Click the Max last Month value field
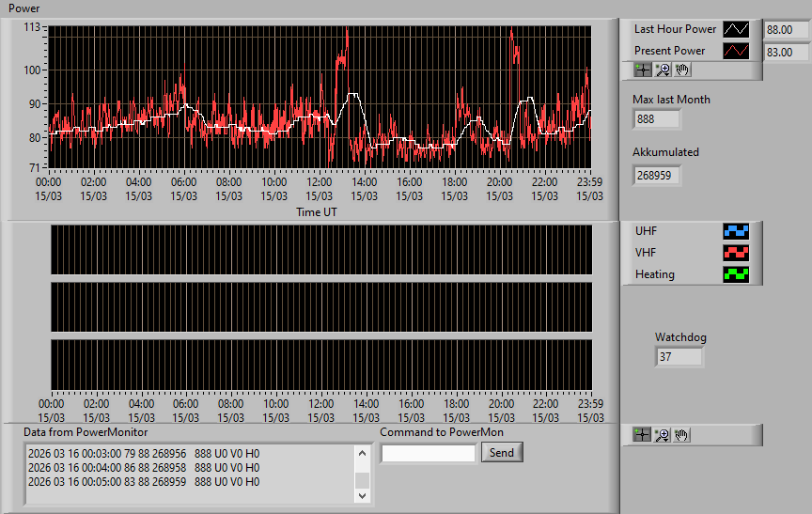The image size is (812, 514). pyautogui.click(x=656, y=119)
